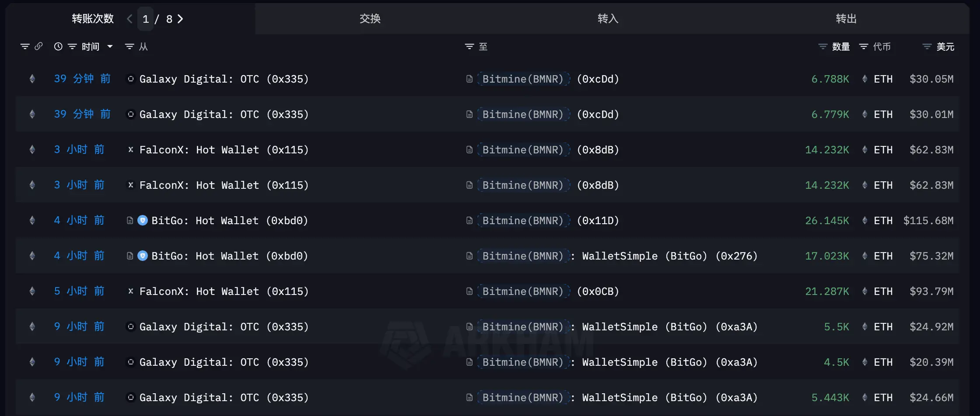980x416 pixels.
Task: Select the 转出 tab
Action: [x=846, y=19]
